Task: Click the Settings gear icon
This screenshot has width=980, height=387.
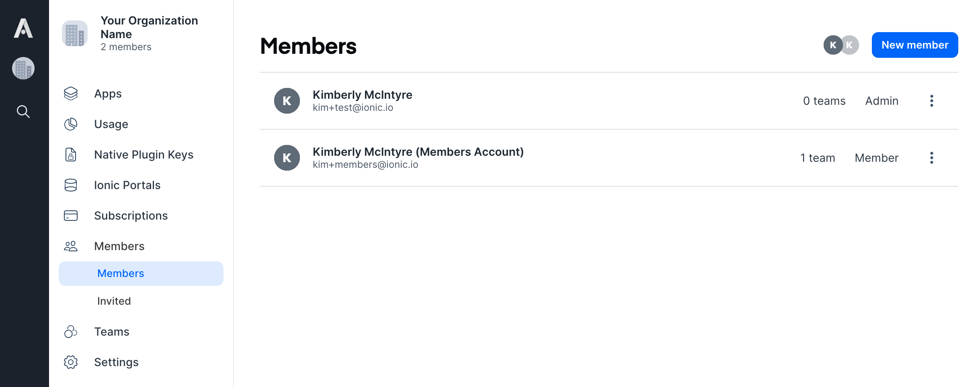Action: [x=71, y=362]
